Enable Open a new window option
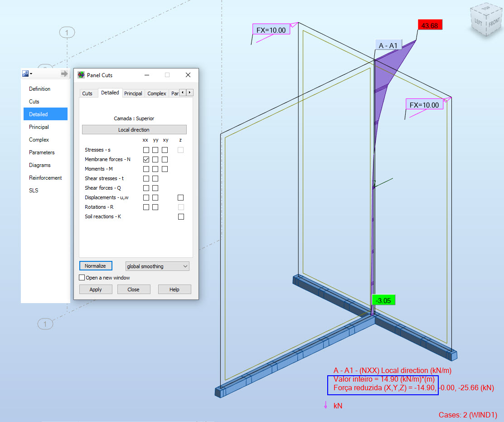Screen dimensions: 504x422 click(82, 277)
